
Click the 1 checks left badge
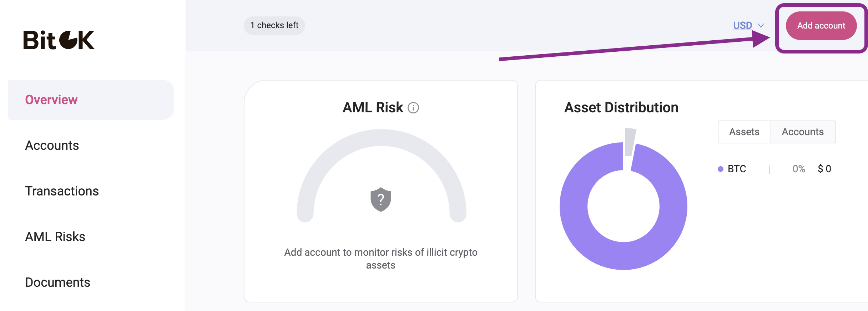click(274, 26)
